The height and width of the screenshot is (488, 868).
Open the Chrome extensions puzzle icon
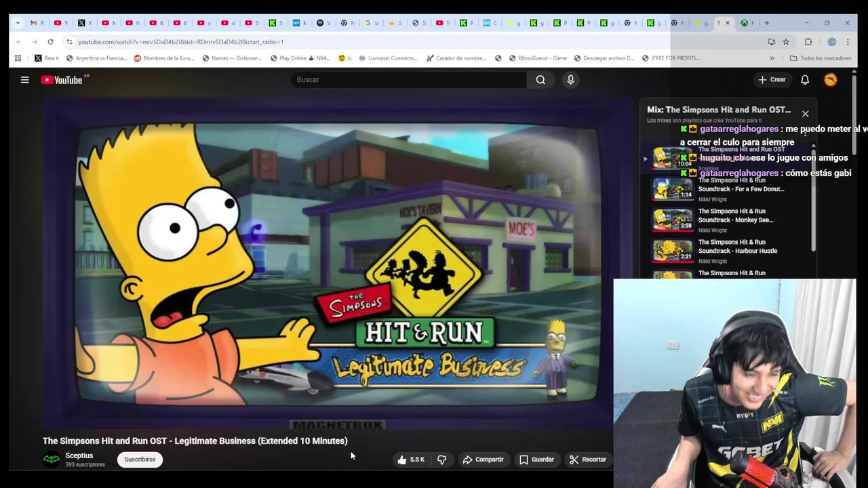tap(808, 41)
